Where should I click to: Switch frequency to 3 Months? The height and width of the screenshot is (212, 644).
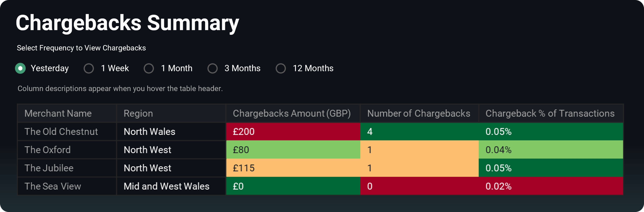click(212, 68)
